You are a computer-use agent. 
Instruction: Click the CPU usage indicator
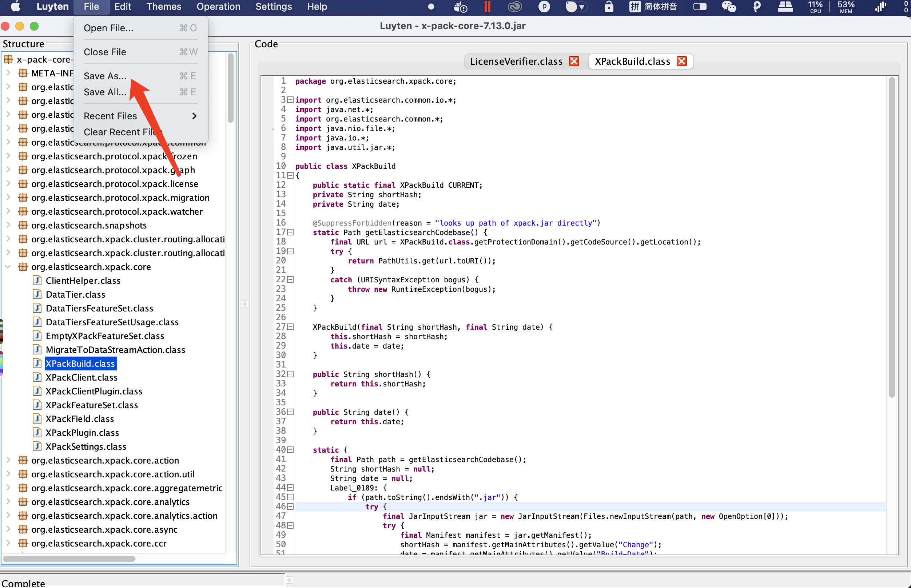[815, 7]
